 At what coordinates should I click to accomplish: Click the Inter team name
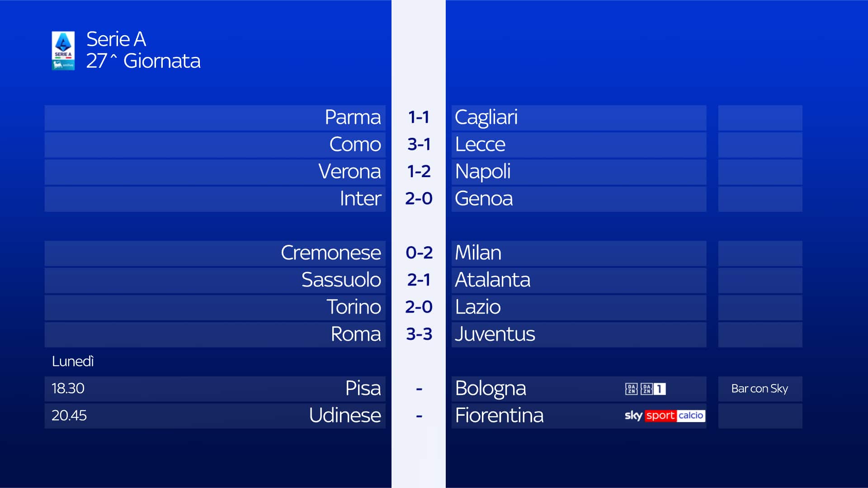tap(360, 199)
